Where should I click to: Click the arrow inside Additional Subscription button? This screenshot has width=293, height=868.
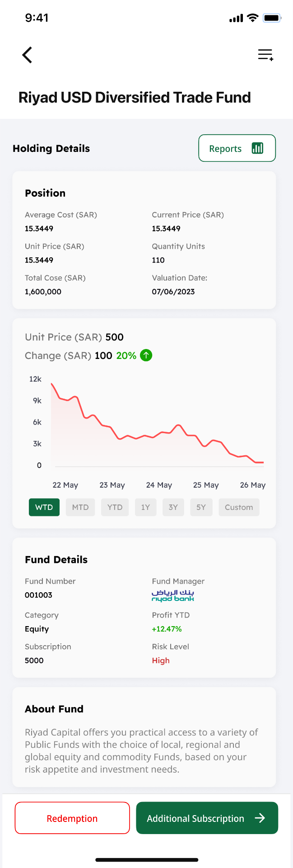click(x=260, y=818)
